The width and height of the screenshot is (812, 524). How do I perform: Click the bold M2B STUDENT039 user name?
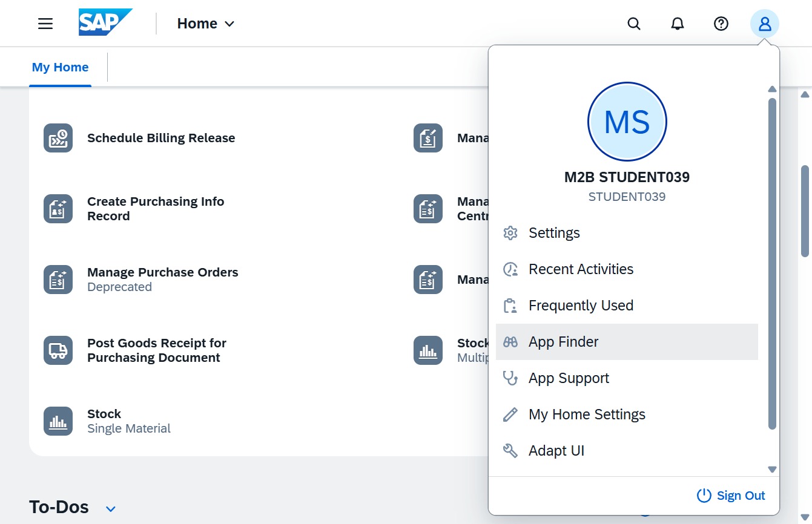coord(627,177)
